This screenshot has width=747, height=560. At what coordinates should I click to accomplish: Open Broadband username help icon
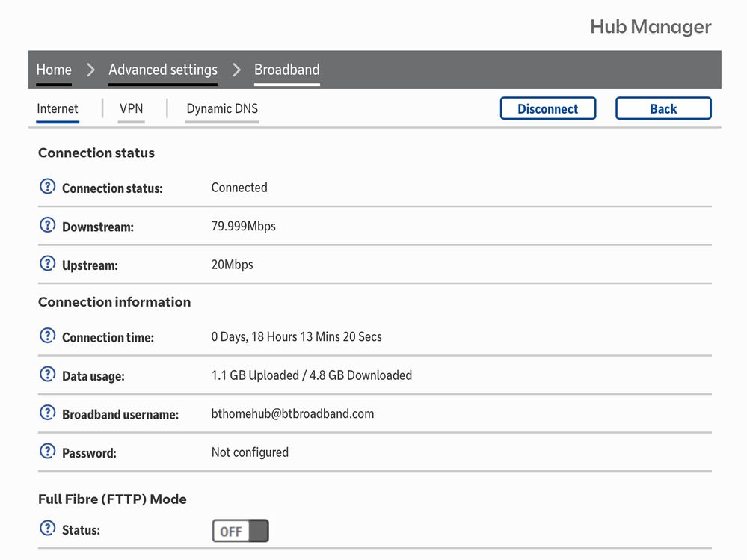[x=47, y=413]
